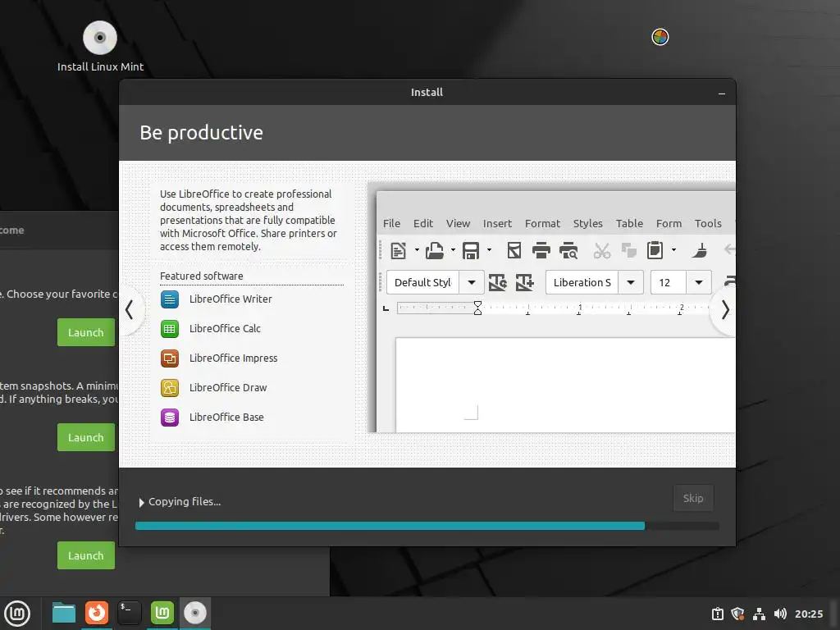Open the File menu in LibreOffice preview
This screenshot has height=630, width=840.
391,223
